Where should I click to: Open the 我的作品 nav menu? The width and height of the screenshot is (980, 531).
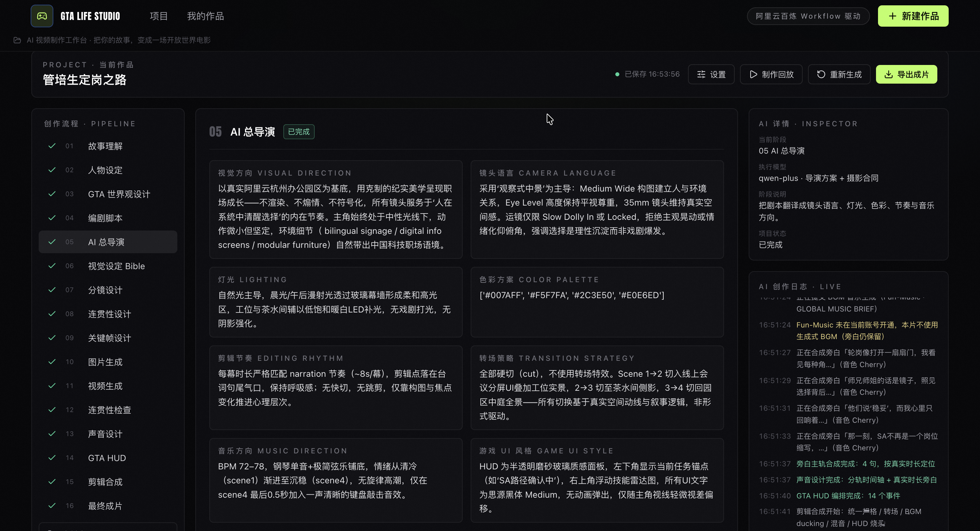205,16
